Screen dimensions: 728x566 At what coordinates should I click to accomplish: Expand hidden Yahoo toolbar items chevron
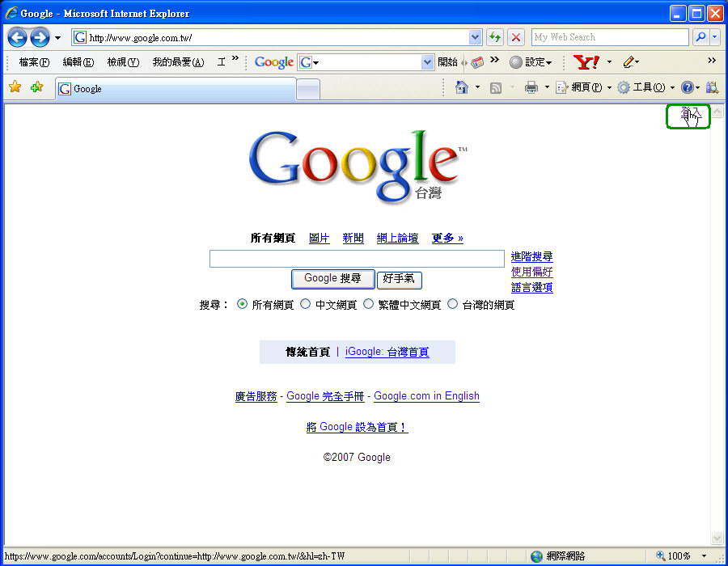pos(712,60)
